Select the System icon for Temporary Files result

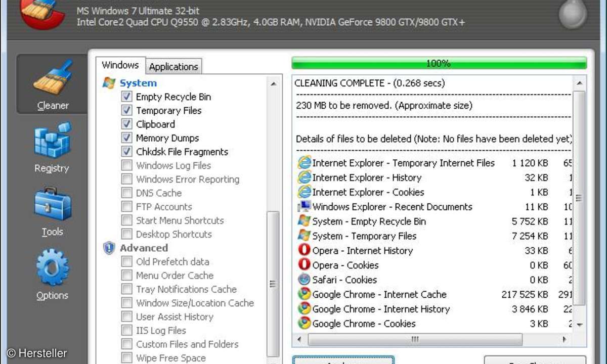304,236
